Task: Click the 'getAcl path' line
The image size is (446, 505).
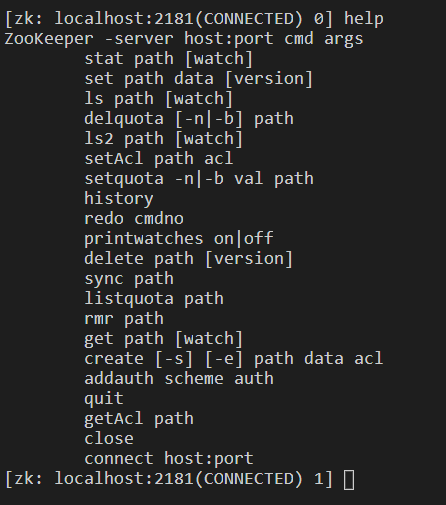Action: point(139,419)
